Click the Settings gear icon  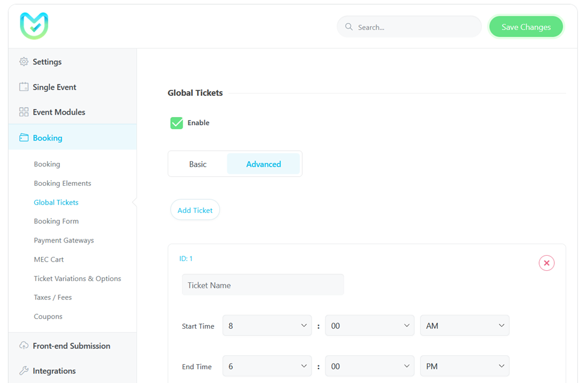[x=24, y=62]
